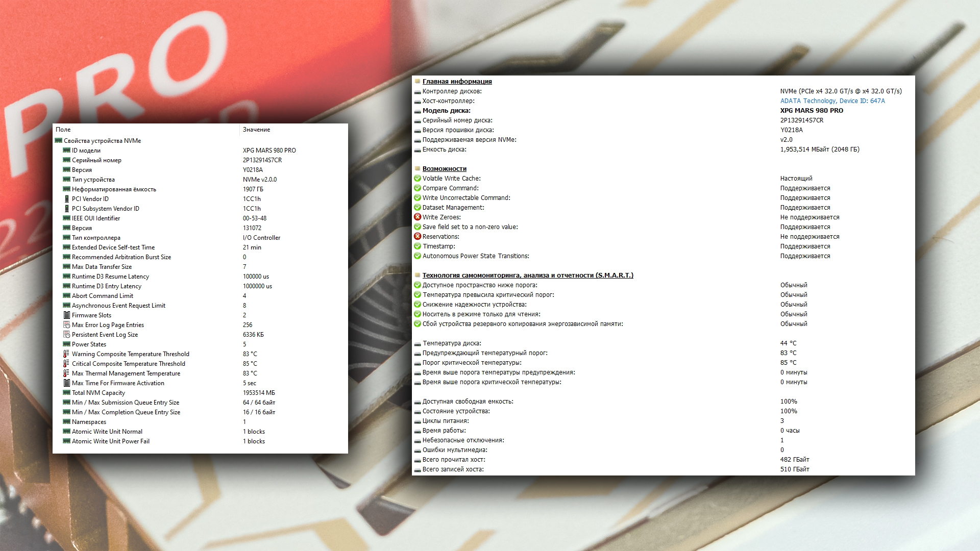Click the Возможности section heading

pyautogui.click(x=444, y=169)
